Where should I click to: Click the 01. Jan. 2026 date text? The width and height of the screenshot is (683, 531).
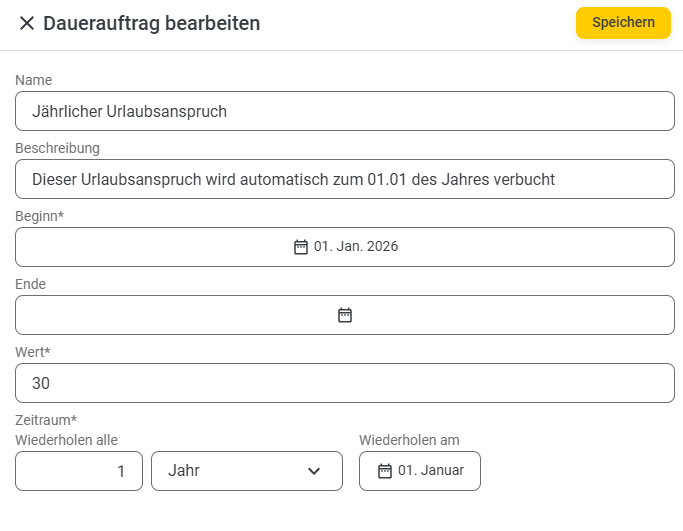(356, 247)
